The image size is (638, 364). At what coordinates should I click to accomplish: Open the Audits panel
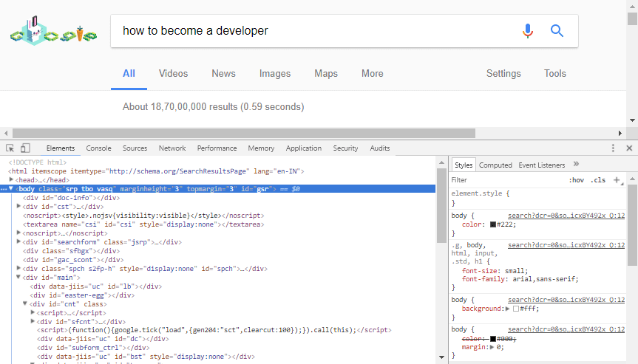(x=380, y=148)
